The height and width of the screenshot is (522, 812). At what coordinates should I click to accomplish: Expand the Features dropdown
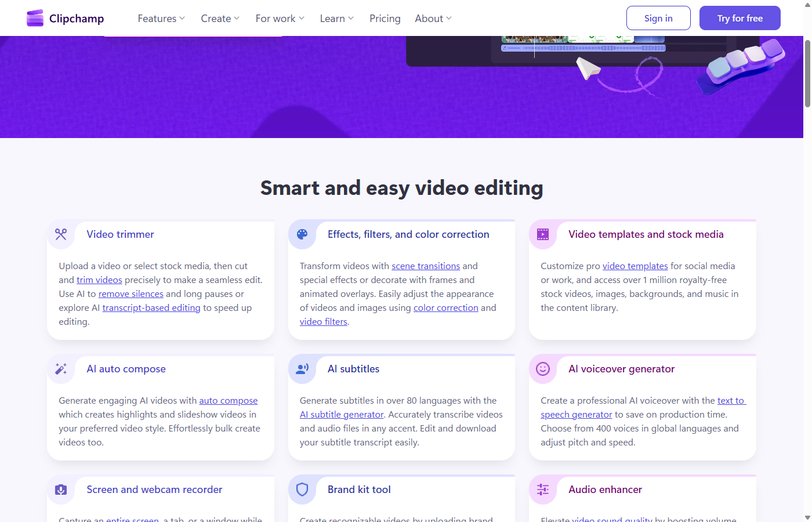coord(161,18)
